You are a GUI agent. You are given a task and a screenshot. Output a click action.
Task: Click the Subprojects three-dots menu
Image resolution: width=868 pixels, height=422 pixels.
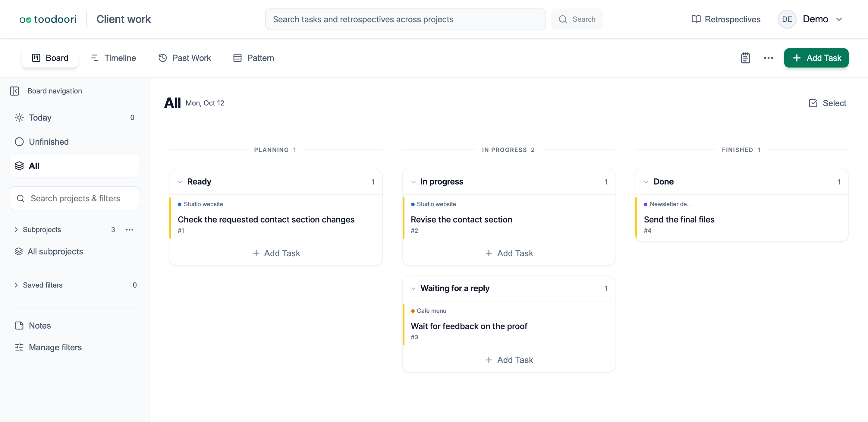coord(129,230)
